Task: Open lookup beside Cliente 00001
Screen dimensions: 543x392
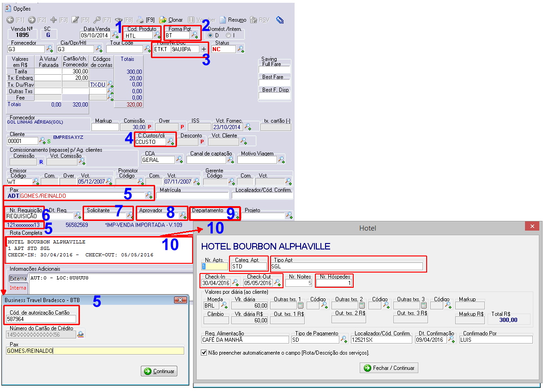Action: (x=42, y=141)
